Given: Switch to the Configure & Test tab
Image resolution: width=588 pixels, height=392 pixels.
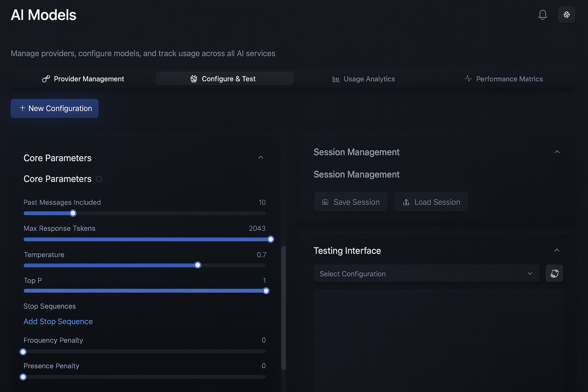Looking at the screenshot, I should tap(225, 79).
